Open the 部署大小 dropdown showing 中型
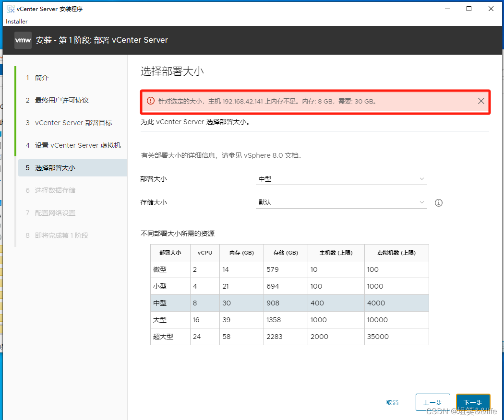This screenshot has height=420, width=504. point(341,179)
